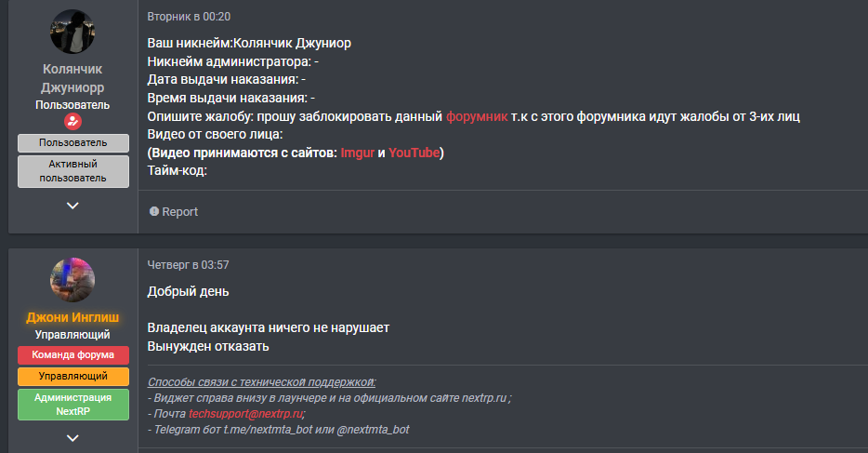Image resolution: width=868 pixels, height=453 pixels.
Task: Follow the red форумник link
Action: point(477,116)
